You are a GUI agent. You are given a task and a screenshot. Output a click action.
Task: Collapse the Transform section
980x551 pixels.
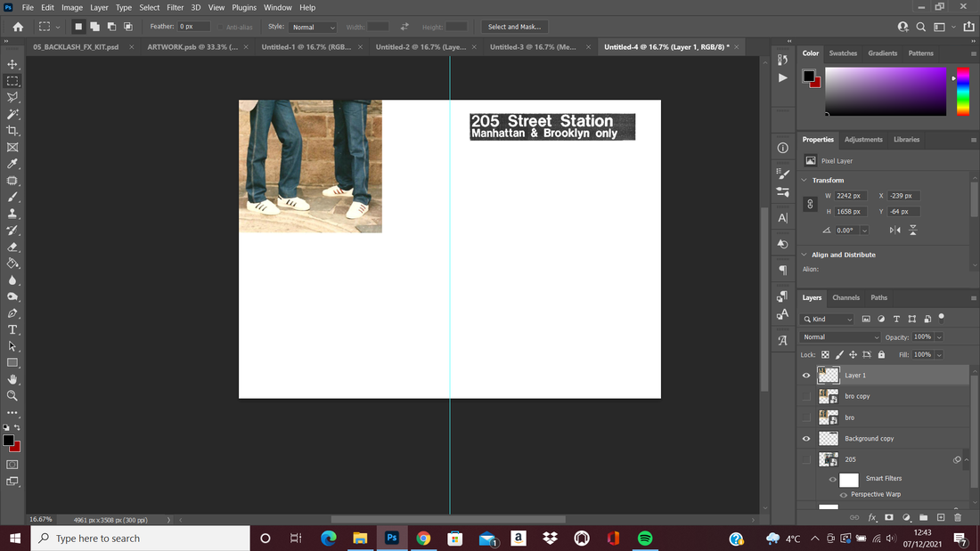pyautogui.click(x=804, y=180)
